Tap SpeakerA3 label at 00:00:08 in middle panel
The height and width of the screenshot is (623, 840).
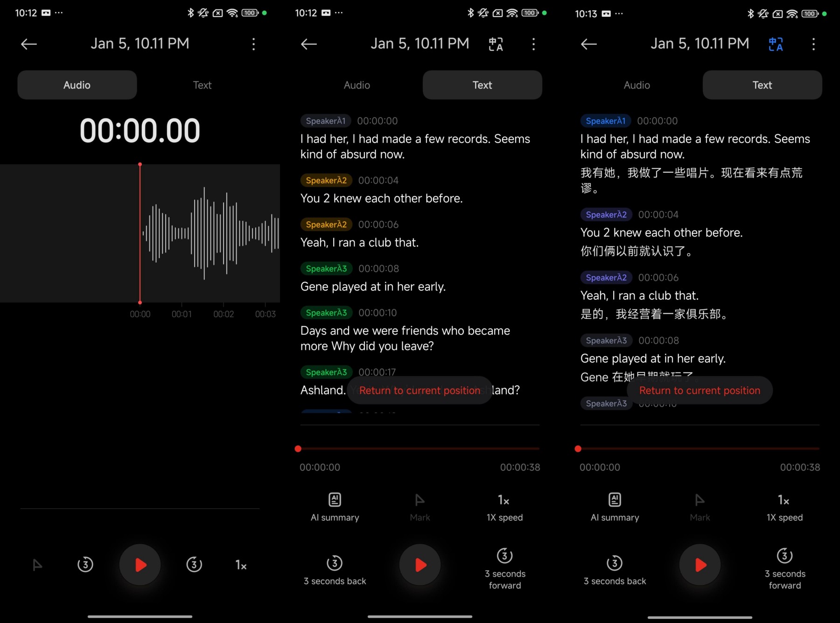[x=326, y=268]
